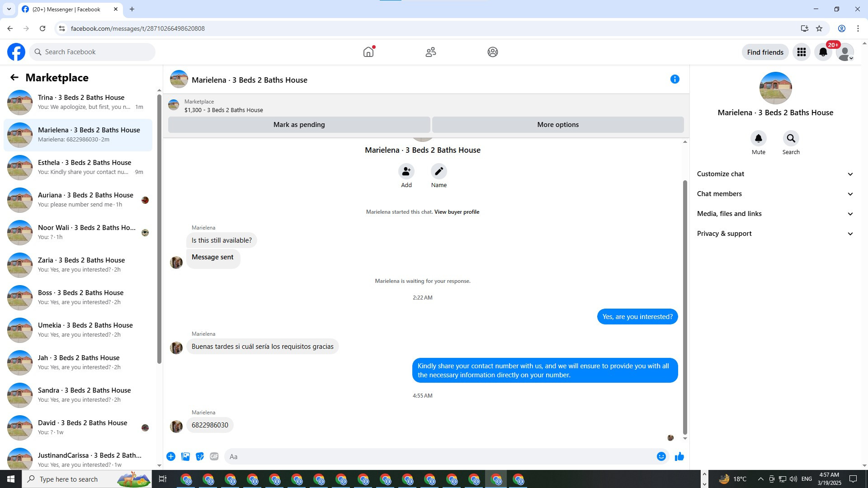Open the ENG language indicator
Screen dimensions: 868x488
[x=807, y=479]
